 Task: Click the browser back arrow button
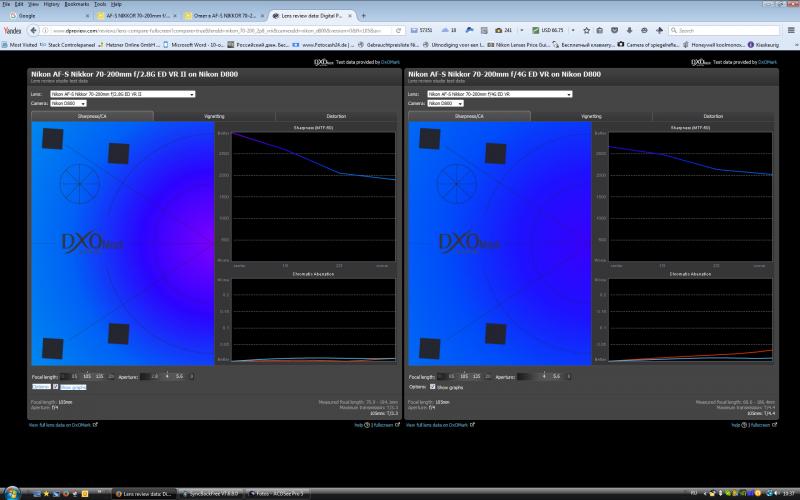click(34, 31)
